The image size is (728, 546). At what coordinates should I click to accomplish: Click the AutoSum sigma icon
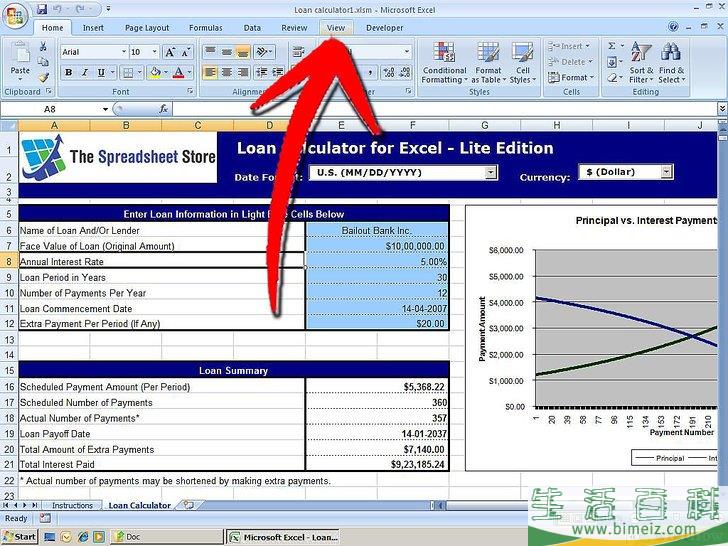point(612,46)
